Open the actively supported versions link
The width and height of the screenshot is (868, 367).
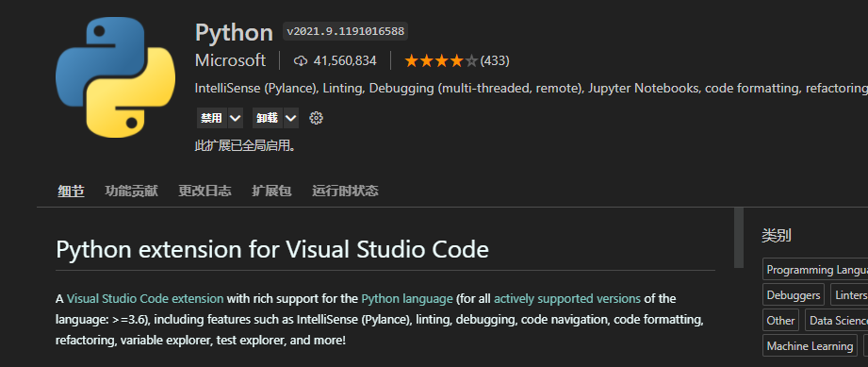coord(566,299)
